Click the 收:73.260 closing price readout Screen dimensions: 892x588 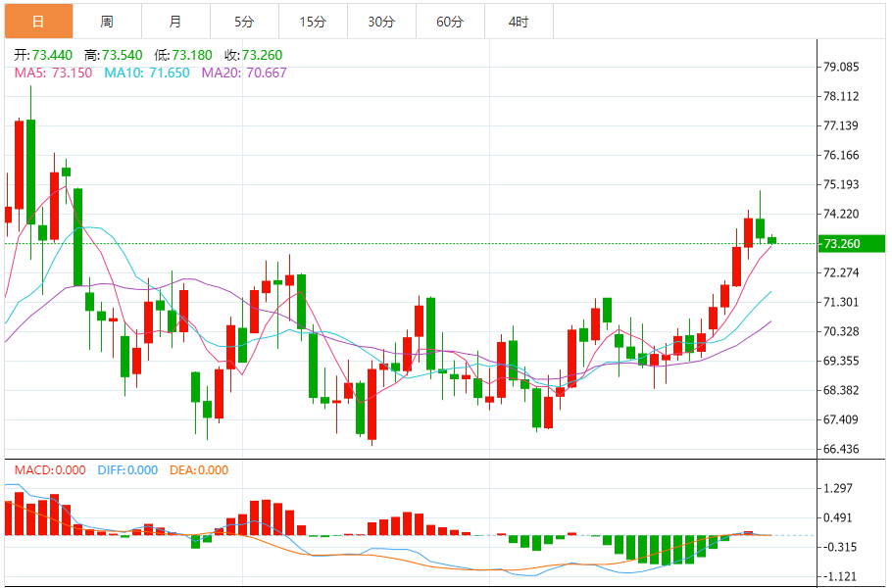click(x=254, y=55)
